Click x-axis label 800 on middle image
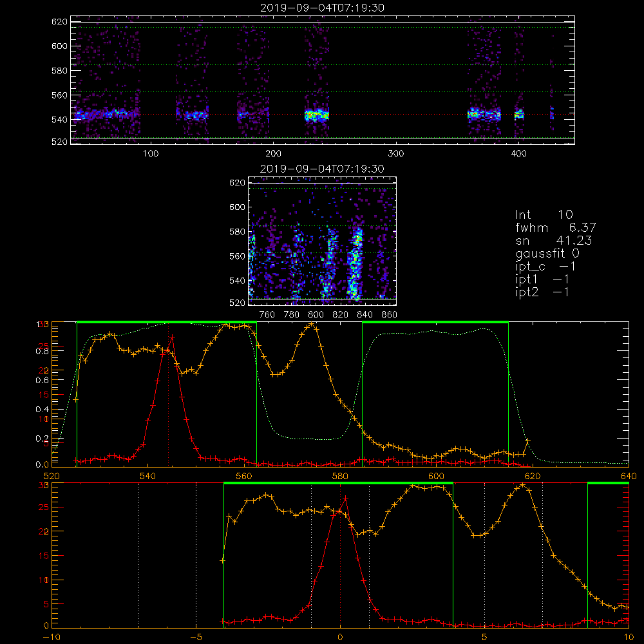Image resolution: width=644 pixels, height=644 pixels. click(316, 315)
